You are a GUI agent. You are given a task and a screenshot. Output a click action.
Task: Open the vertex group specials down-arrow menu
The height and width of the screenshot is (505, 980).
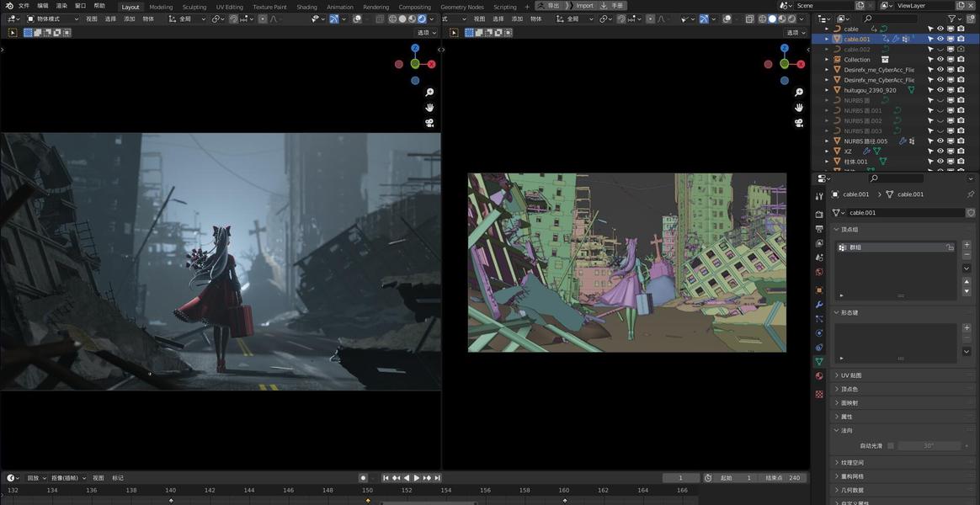[x=967, y=268]
